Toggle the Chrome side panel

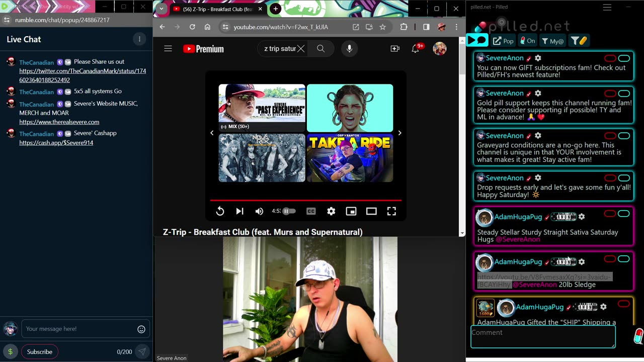426,27
